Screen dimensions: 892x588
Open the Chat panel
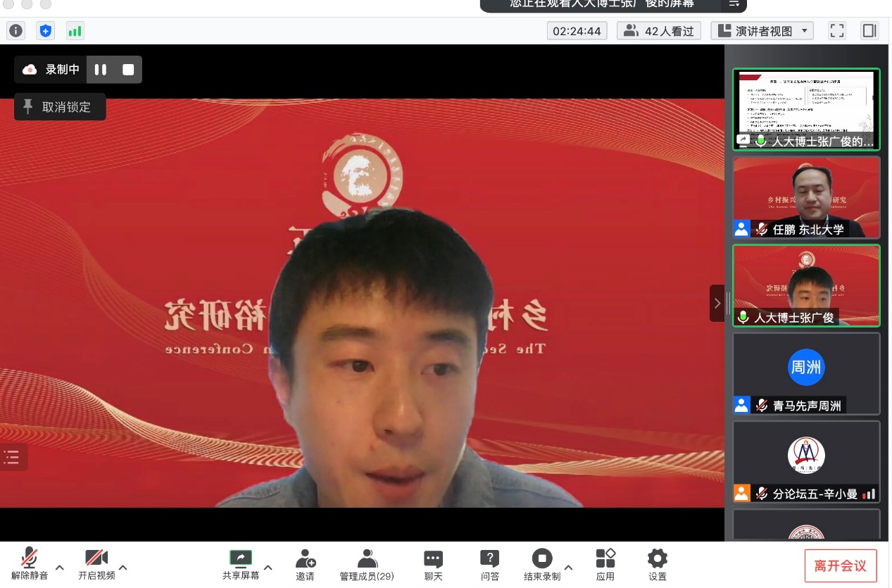tap(433, 565)
